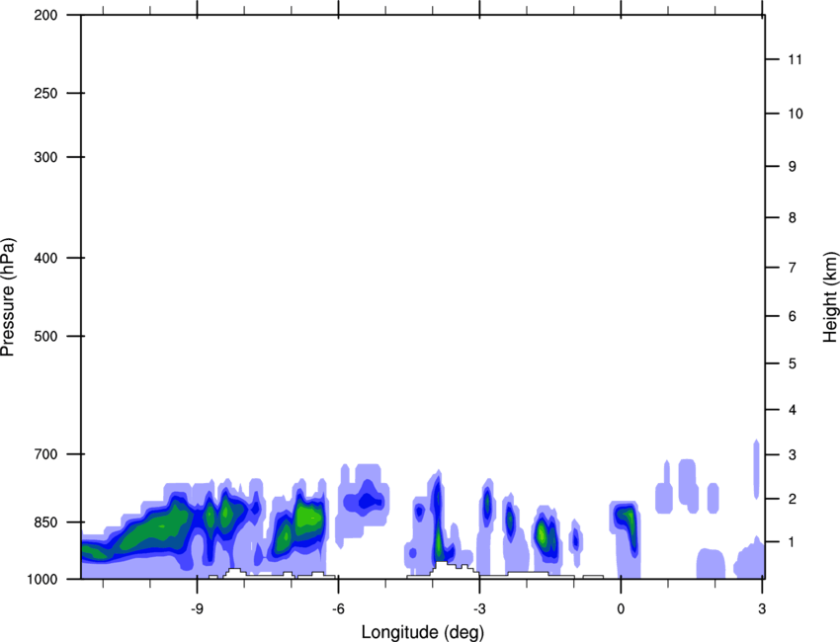The image size is (840, 642).
Task: Click the 1000 pressure tick label
Action: click(42, 579)
